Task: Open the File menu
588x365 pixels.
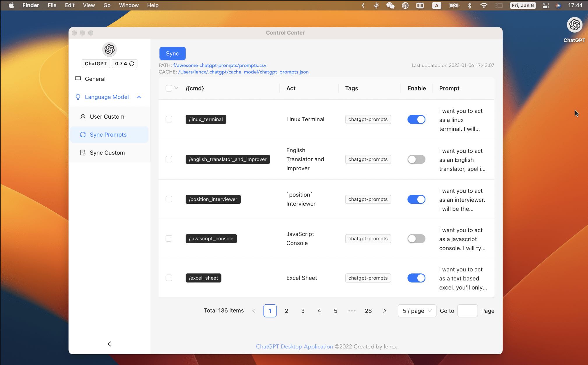Action: pos(52,5)
